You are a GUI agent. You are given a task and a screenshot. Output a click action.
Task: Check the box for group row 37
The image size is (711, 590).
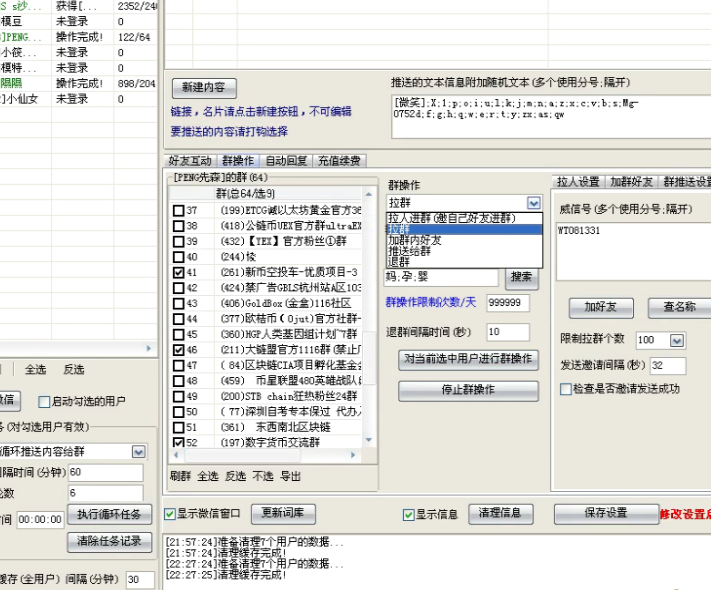coord(179,210)
